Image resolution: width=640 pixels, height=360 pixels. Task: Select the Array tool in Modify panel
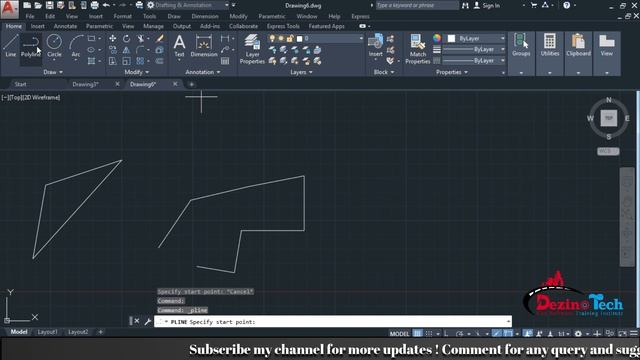pos(140,61)
